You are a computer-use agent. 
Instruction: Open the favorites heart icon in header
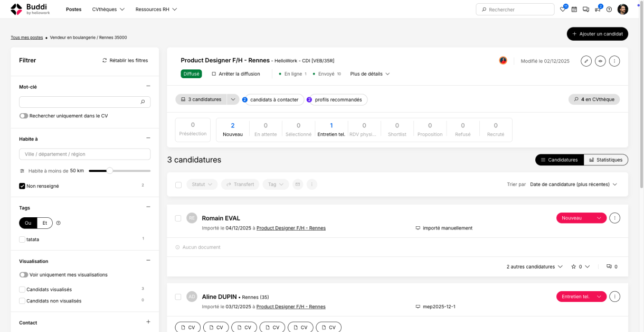[x=563, y=10]
